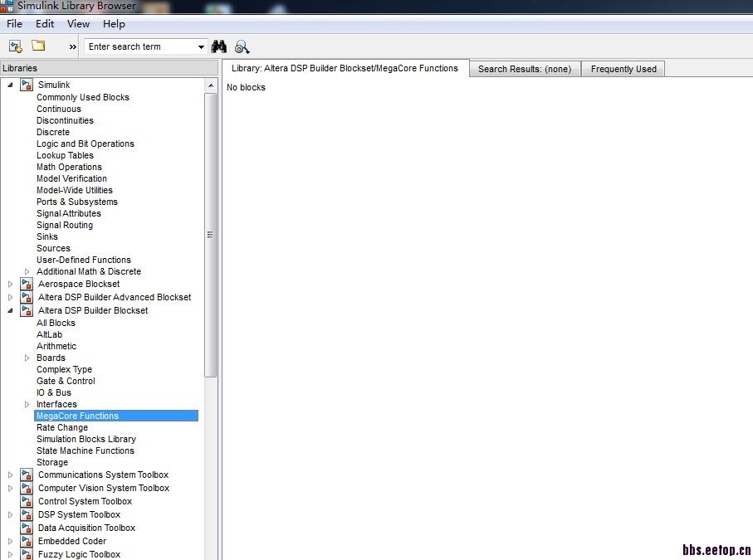Select the Continuous library
Screen dimensions: 753x560
(x=59, y=109)
